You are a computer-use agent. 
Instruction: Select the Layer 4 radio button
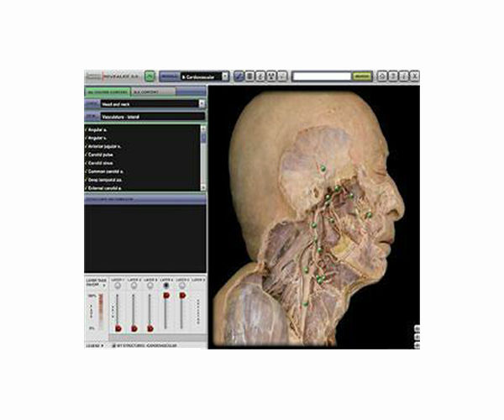(166, 286)
